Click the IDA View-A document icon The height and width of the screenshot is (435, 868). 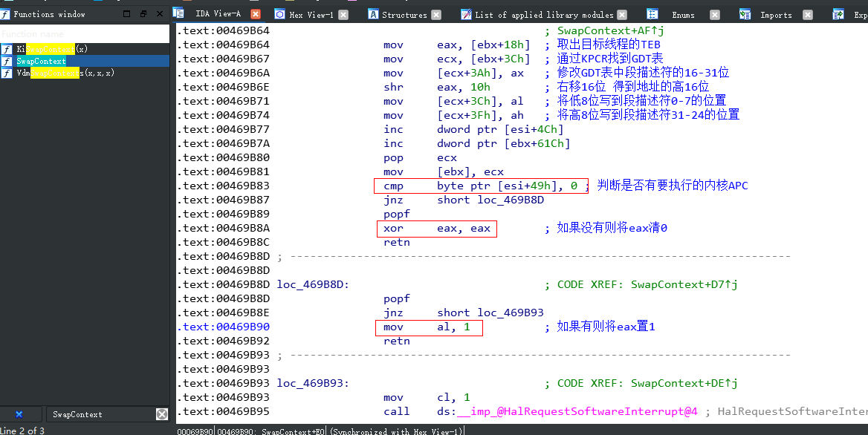click(178, 13)
